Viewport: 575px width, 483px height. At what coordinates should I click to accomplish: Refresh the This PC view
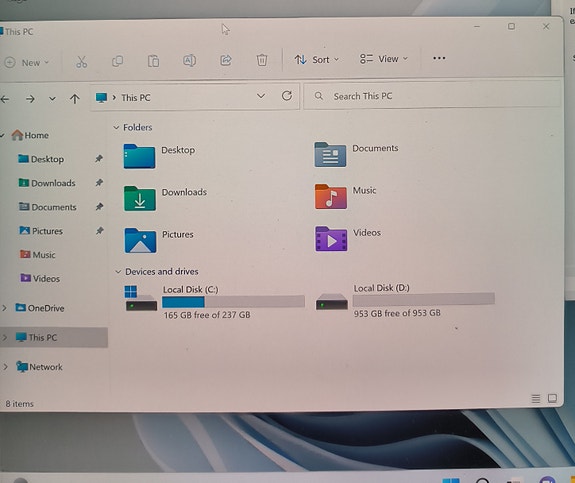tap(287, 96)
